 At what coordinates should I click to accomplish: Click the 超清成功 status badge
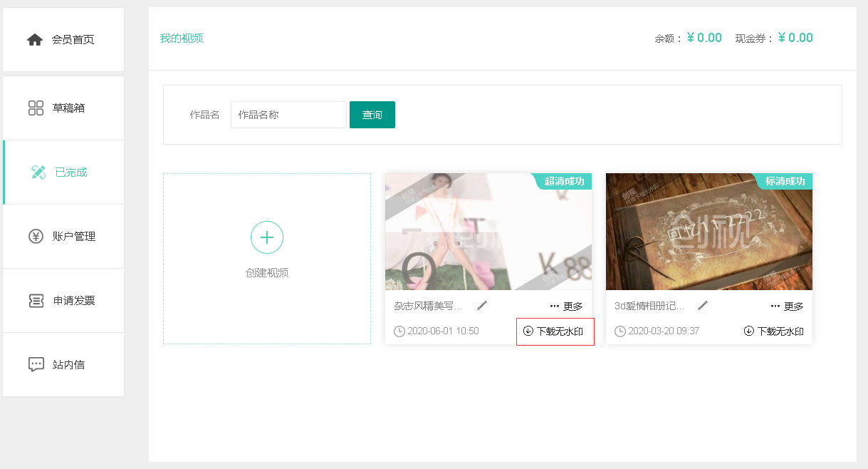563,181
